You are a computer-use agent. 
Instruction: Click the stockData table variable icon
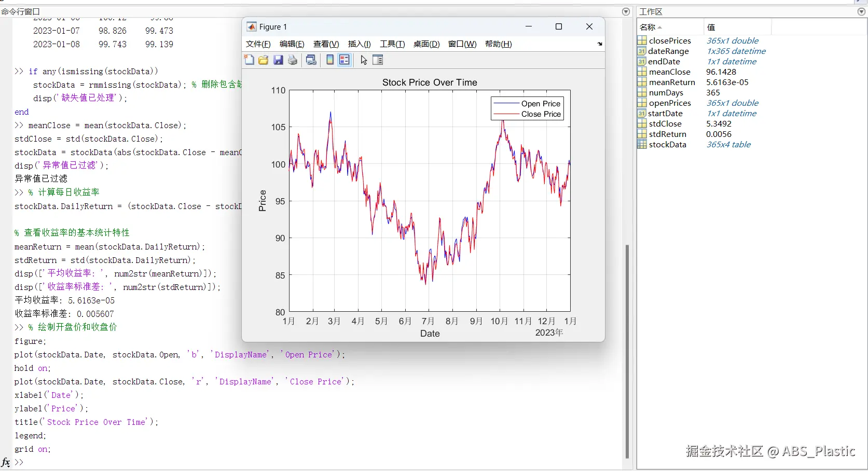pos(642,145)
